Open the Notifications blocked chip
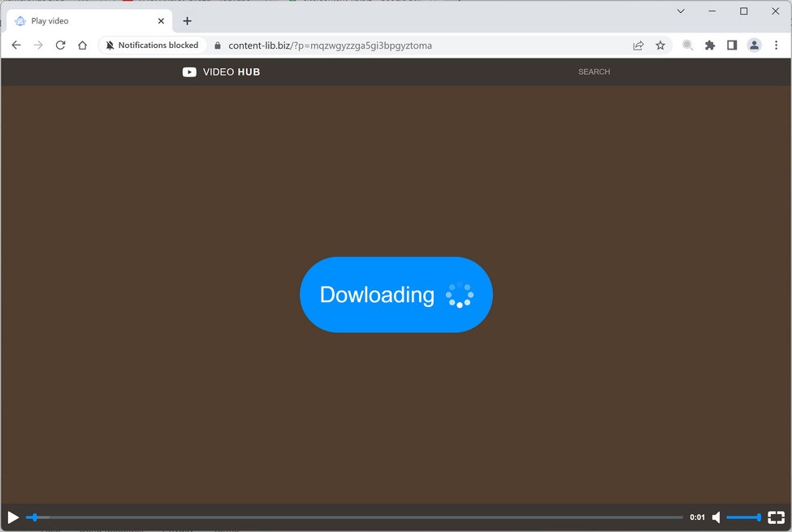The width and height of the screenshot is (792, 532). pos(152,45)
